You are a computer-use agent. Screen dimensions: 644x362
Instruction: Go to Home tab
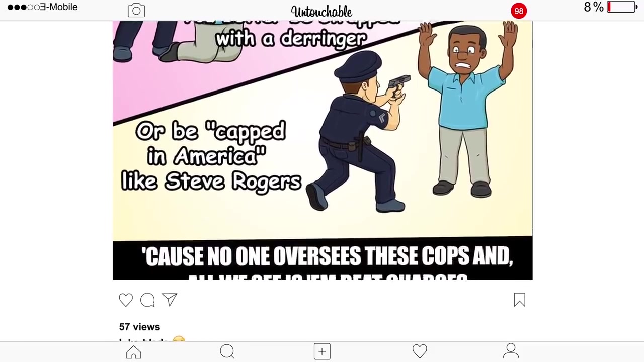134,351
